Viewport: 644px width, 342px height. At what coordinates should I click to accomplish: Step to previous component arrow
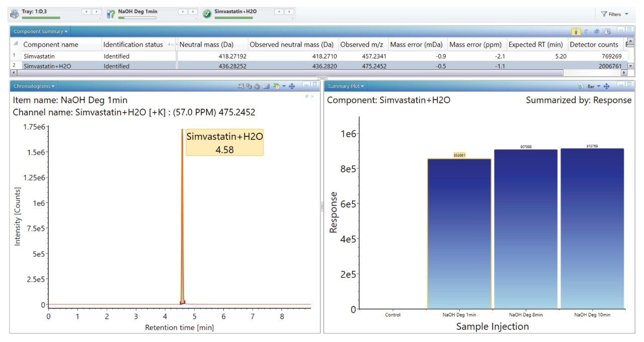pos(279,12)
